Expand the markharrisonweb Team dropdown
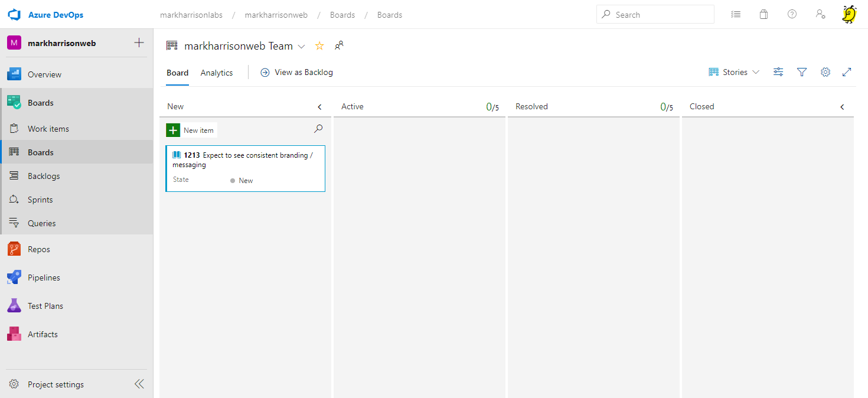Image resolution: width=868 pixels, height=398 pixels. (x=301, y=46)
